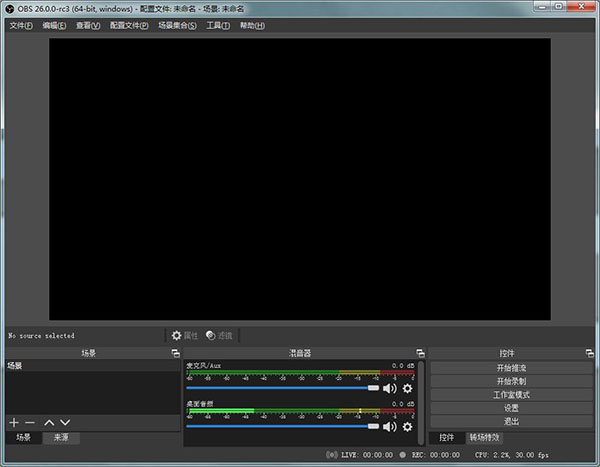This screenshot has width=600, height=467.
Task: Open settings gear for 桌面音频 audio
Action: pos(407,426)
